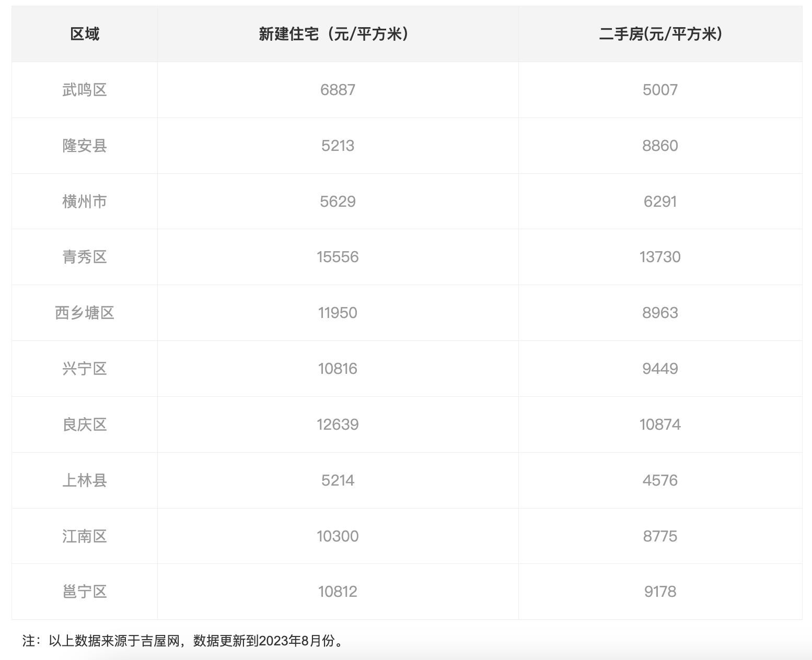Image resolution: width=812 pixels, height=660 pixels.
Task: Click the 西乡塘区 region cell
Action: pyautogui.click(x=85, y=313)
